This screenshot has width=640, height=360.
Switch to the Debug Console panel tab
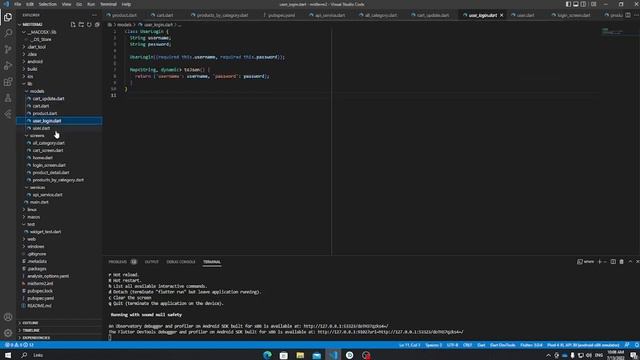click(181, 262)
